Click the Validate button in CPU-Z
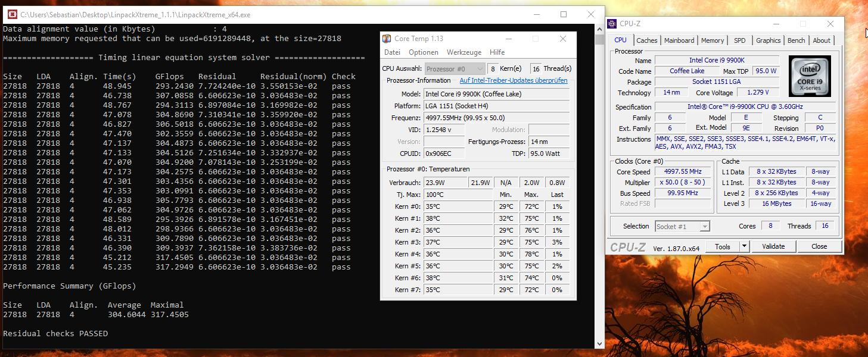868x357 pixels. (x=773, y=246)
